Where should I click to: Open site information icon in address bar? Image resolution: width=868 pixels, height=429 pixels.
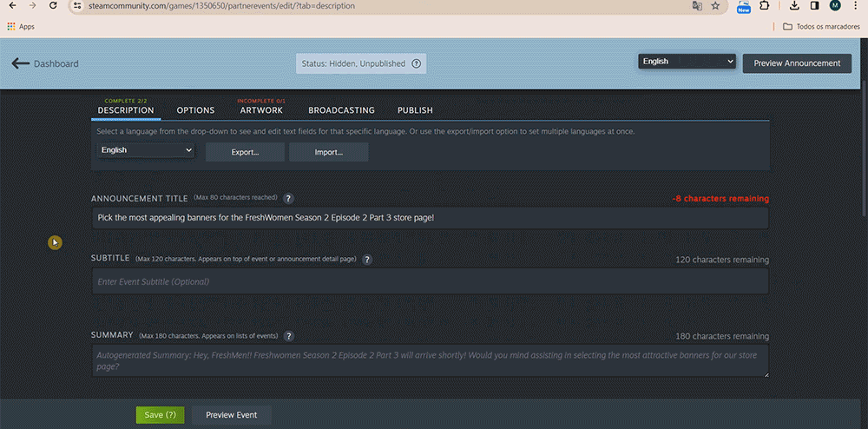pos(77,5)
